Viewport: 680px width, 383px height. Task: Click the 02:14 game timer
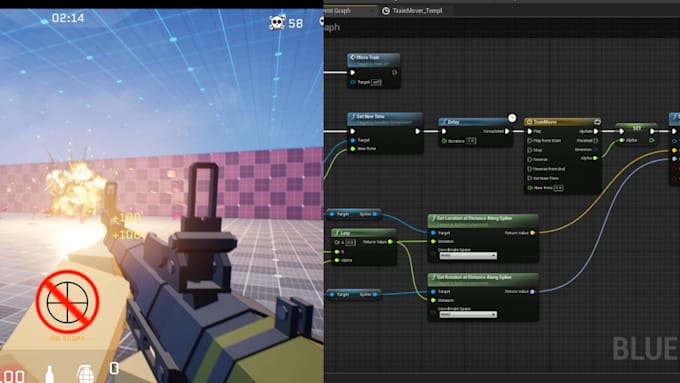tap(68, 18)
